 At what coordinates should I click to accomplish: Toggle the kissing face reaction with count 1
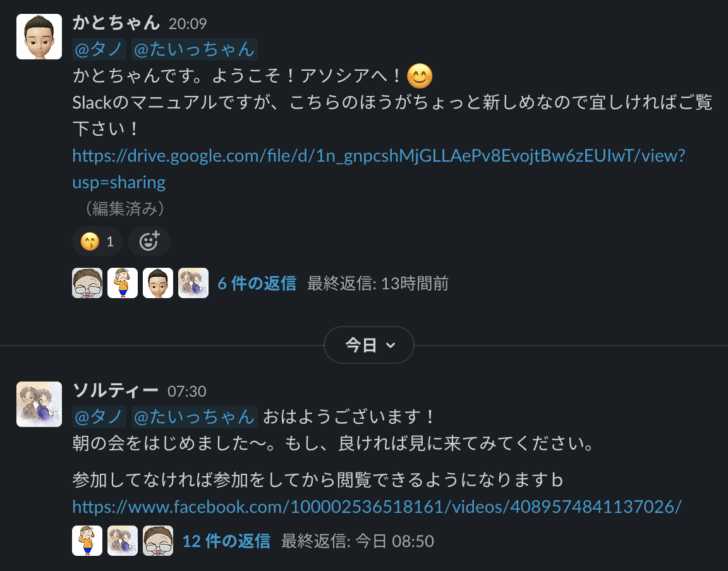tap(98, 241)
